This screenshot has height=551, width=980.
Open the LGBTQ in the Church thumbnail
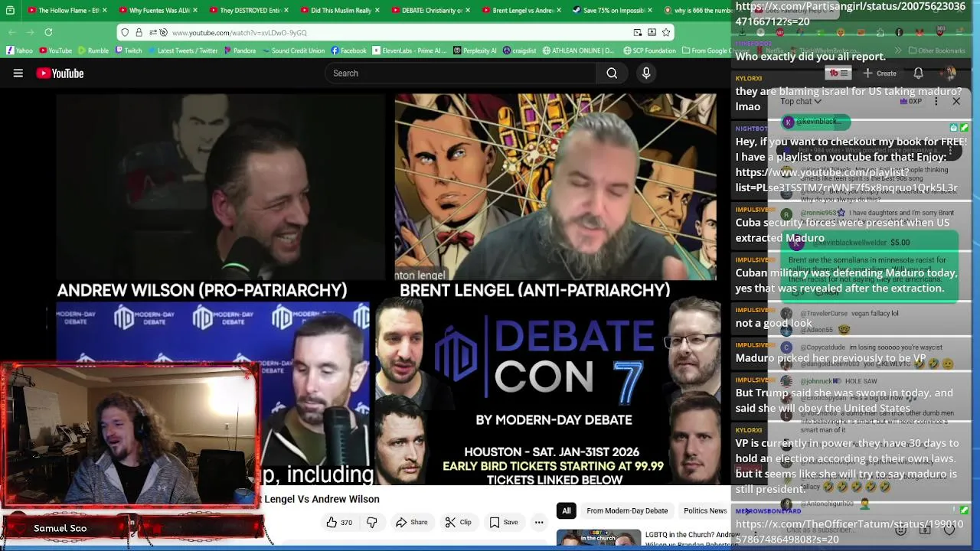click(x=599, y=540)
